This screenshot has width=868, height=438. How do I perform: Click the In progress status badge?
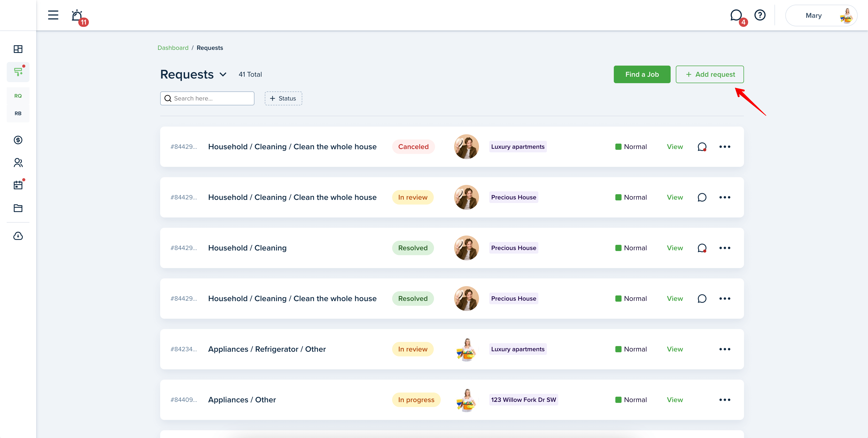tap(416, 400)
